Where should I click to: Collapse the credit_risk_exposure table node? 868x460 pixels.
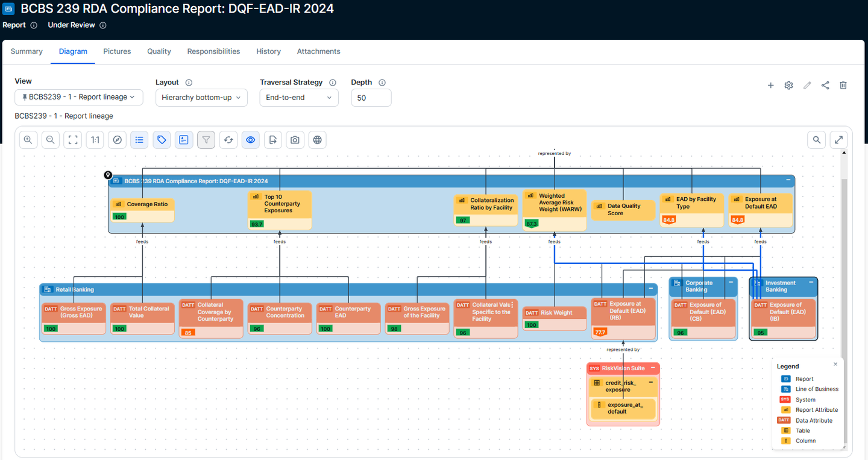[x=651, y=383]
